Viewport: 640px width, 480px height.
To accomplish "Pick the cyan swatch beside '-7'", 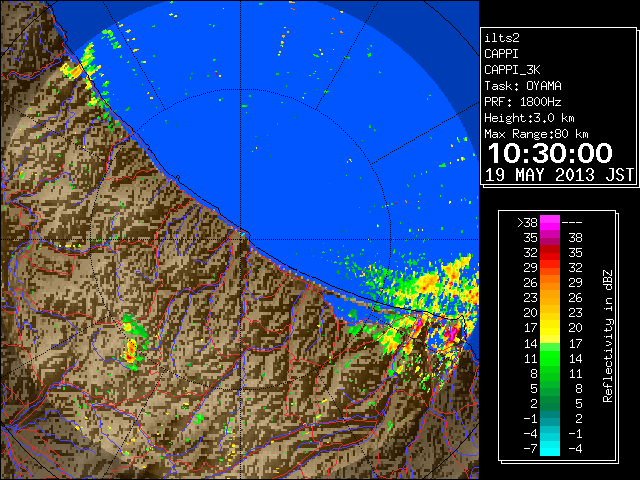I will pos(550,449).
